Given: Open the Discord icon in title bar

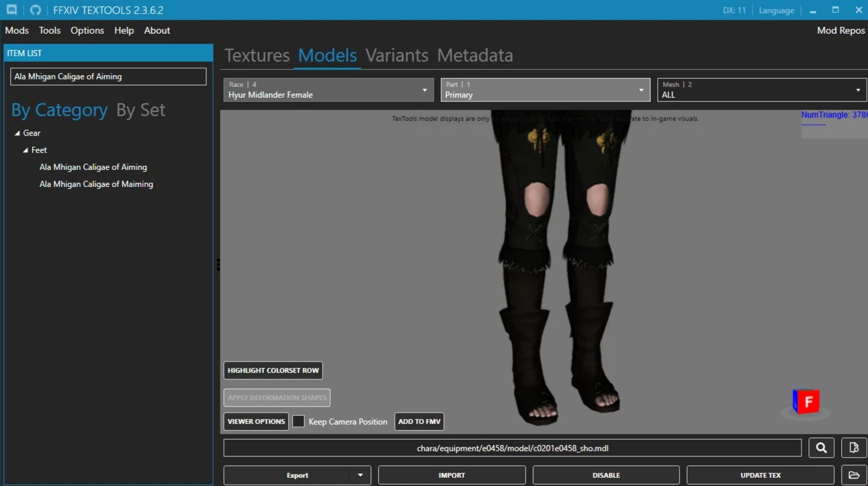Looking at the screenshot, I should [x=11, y=10].
